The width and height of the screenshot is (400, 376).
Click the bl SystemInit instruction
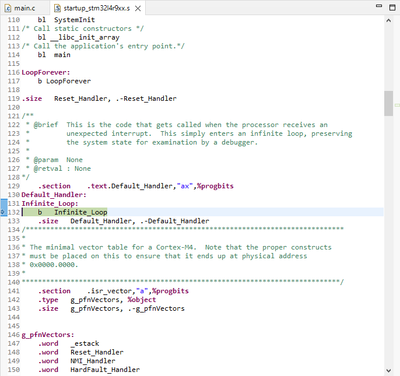click(66, 20)
